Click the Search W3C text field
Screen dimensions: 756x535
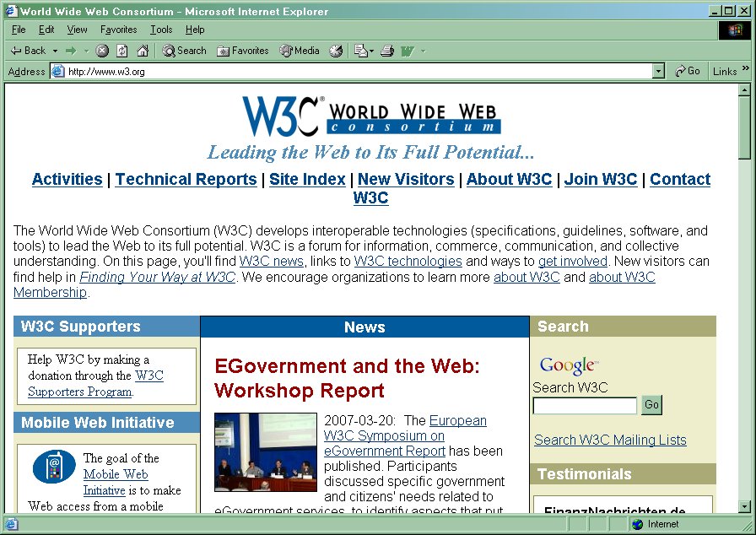585,406
